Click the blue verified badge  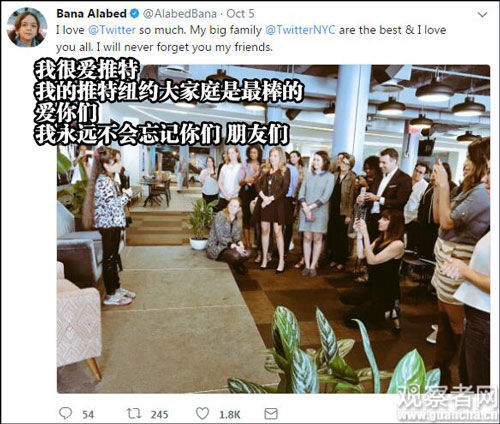coord(135,14)
